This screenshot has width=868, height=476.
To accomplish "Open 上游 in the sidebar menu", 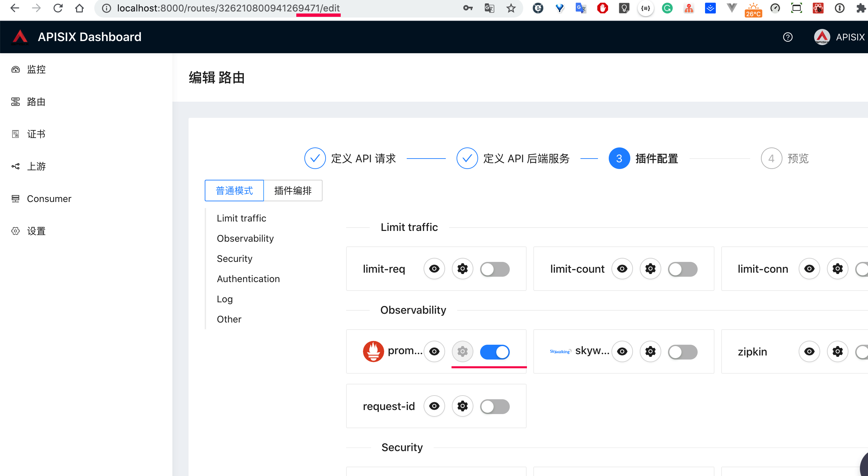I will (36, 166).
